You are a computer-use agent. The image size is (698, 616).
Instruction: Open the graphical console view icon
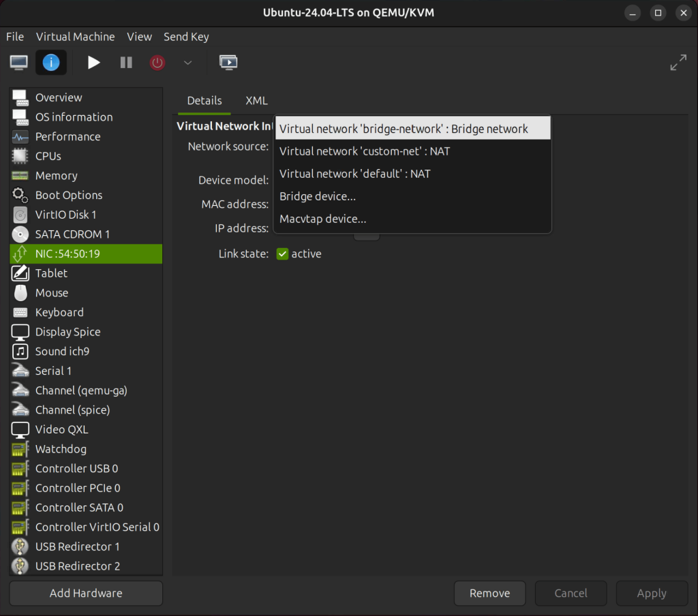[18, 62]
